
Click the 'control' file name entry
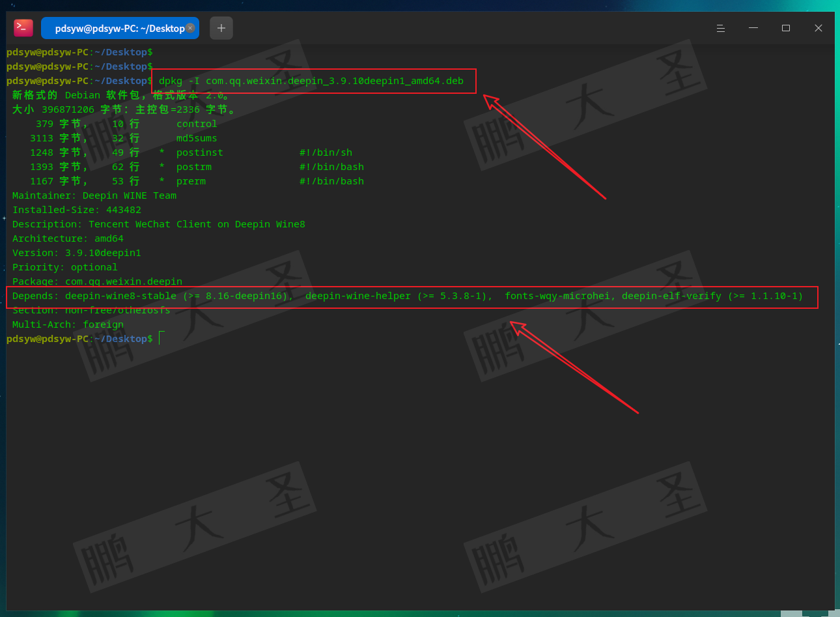click(x=197, y=124)
